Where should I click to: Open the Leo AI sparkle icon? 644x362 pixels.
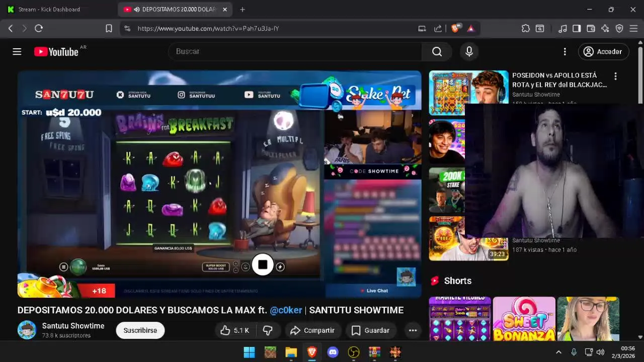point(605,29)
